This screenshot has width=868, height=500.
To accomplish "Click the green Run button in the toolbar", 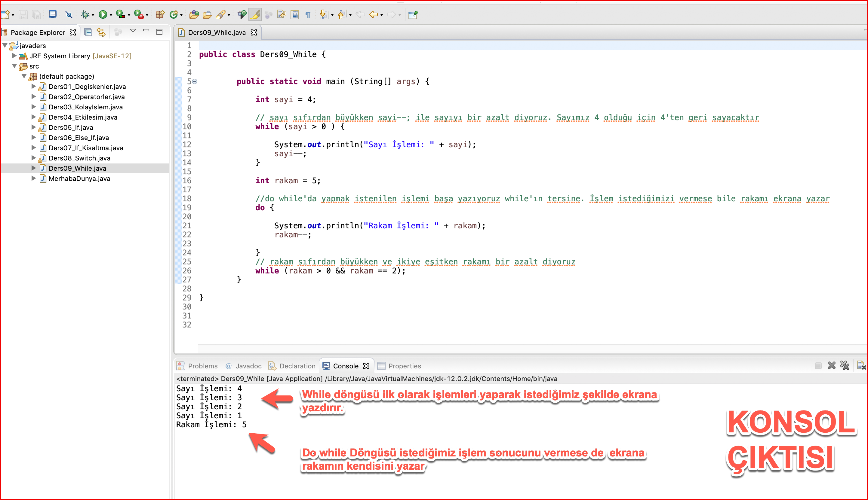I will click(102, 14).
